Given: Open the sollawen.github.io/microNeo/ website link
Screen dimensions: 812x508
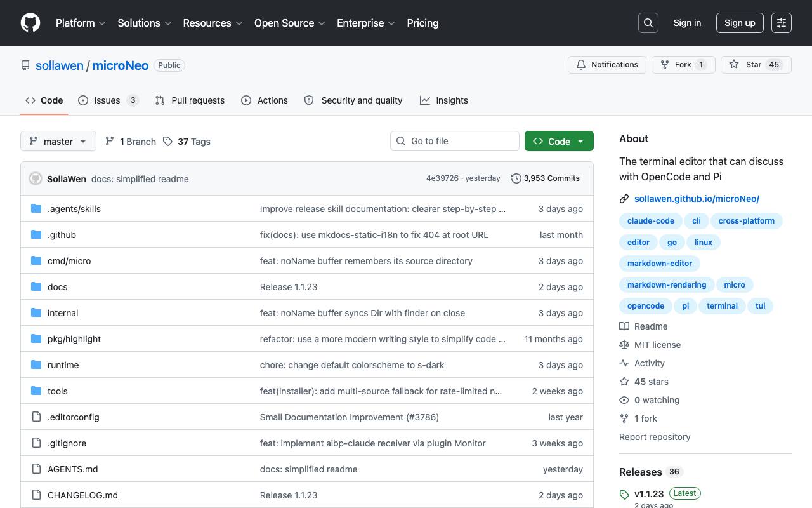Looking at the screenshot, I should (697, 199).
